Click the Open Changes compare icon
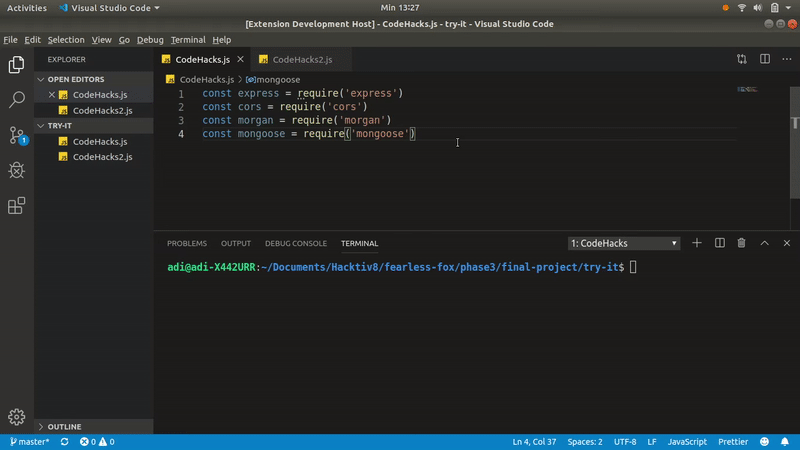Screen dimensions: 800x450 (742, 59)
